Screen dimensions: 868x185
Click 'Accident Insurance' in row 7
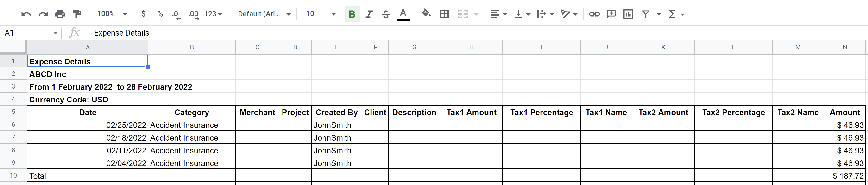pyautogui.click(x=192, y=137)
